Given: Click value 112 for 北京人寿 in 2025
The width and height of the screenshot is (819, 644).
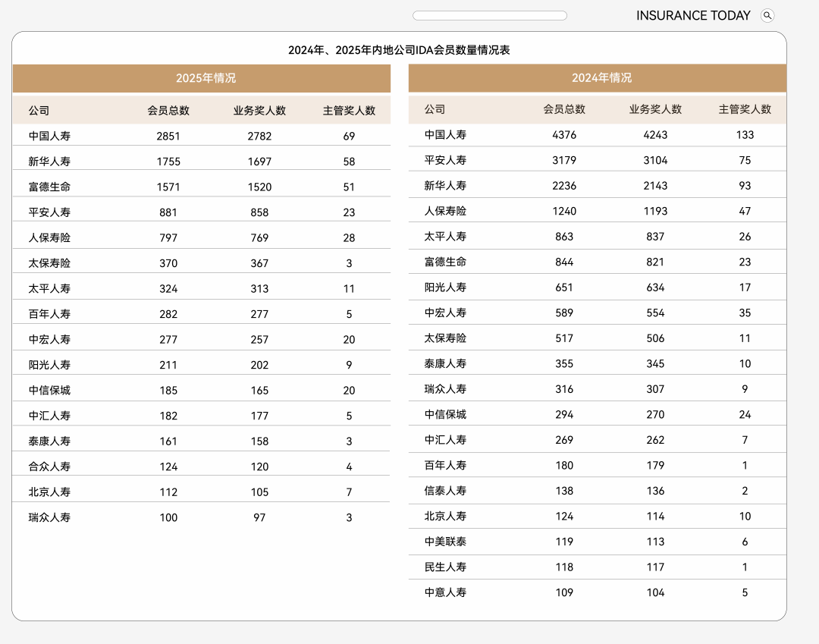Looking at the screenshot, I should (168, 492).
